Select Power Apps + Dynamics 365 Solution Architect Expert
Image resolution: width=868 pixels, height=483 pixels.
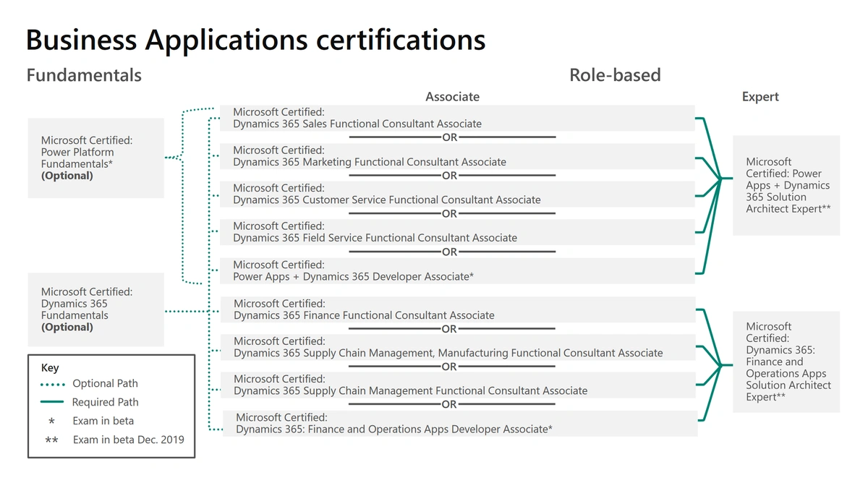(786, 185)
